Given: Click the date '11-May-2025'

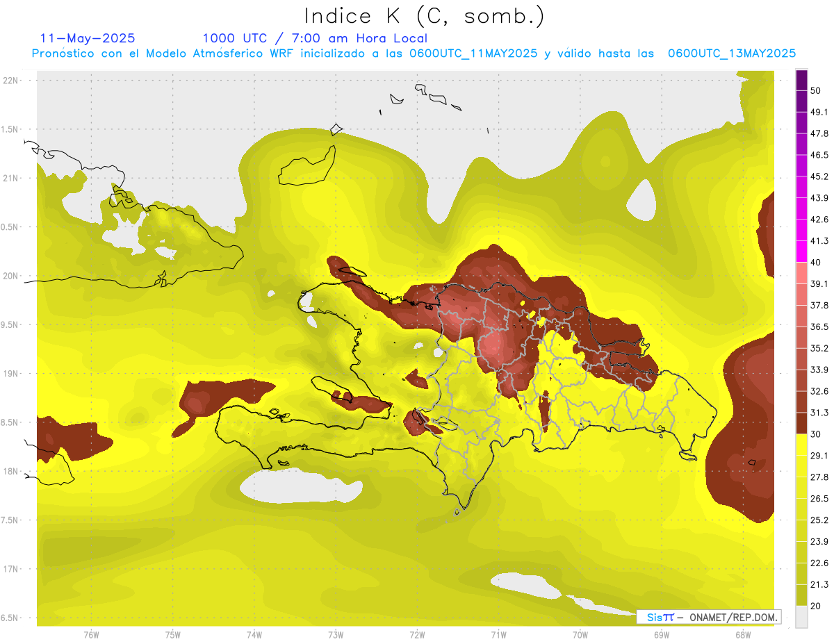Looking at the screenshot, I should 88,38.
